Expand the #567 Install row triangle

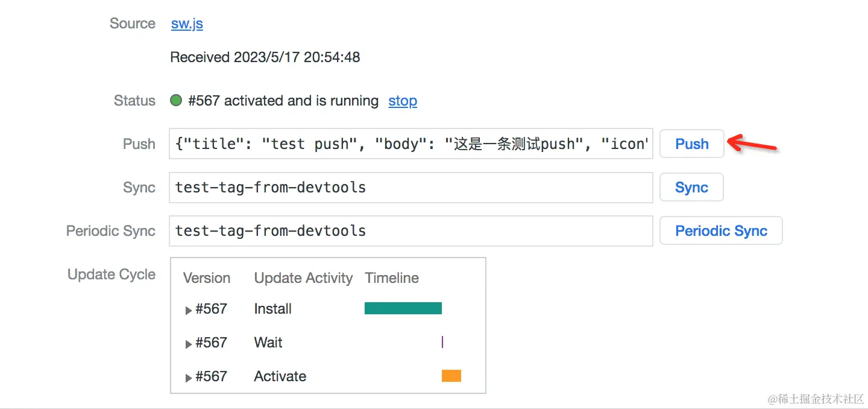[x=189, y=310]
